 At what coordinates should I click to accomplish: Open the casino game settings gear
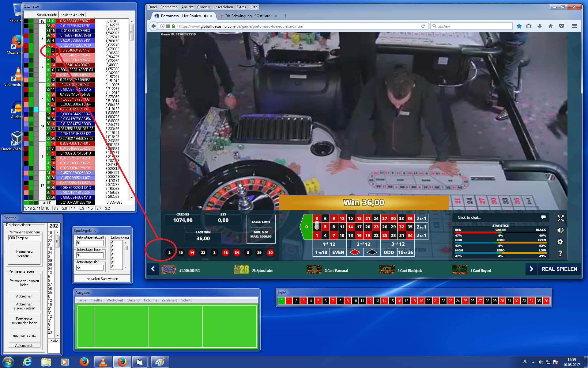point(560,242)
